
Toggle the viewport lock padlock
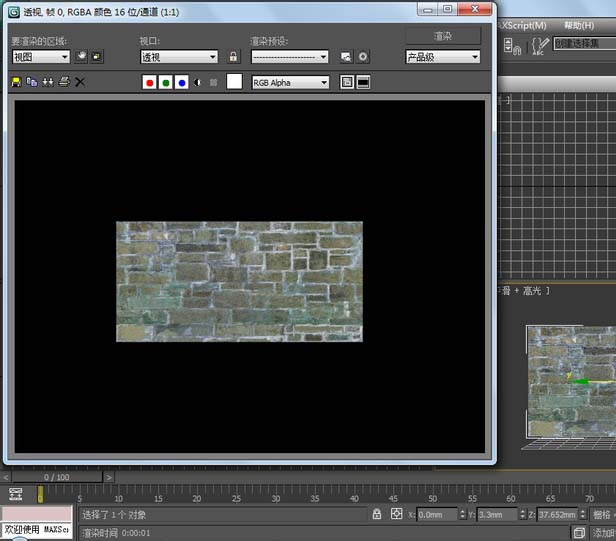[x=234, y=57]
